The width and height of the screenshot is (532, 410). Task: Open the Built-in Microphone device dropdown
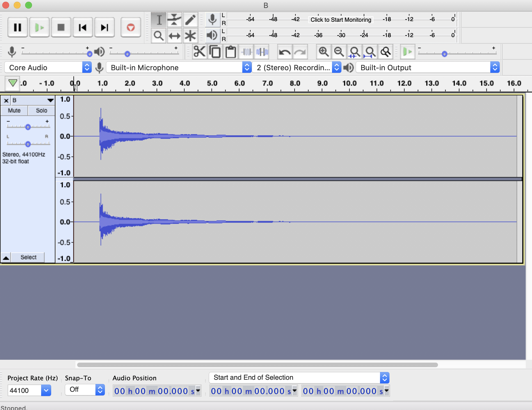(179, 68)
